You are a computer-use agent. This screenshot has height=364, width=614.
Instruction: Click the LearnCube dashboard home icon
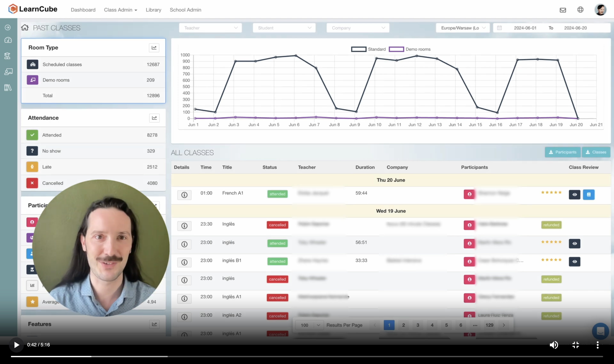pyautogui.click(x=25, y=27)
